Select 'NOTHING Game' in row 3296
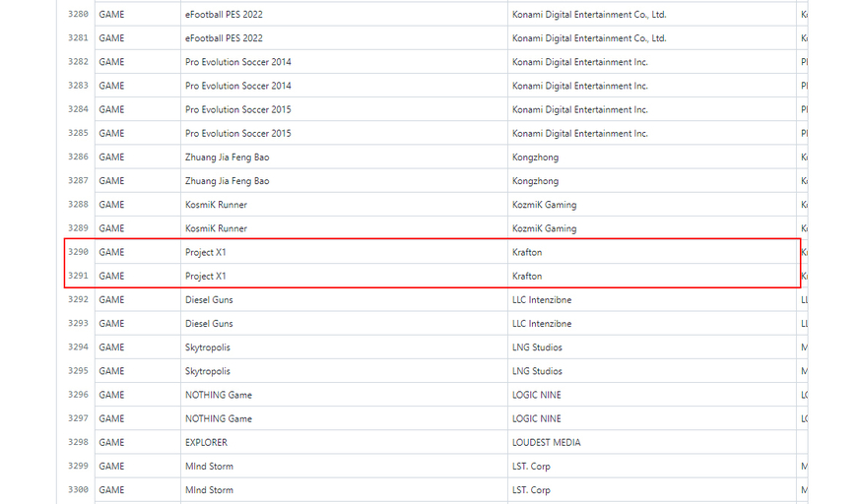862x504 pixels. (219, 395)
